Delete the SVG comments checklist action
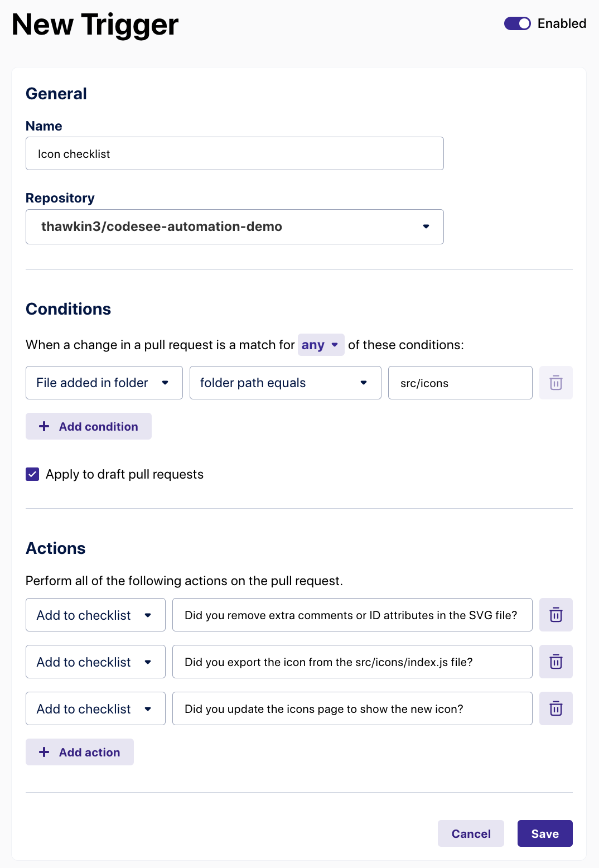Viewport: 599px width, 868px height. (555, 615)
